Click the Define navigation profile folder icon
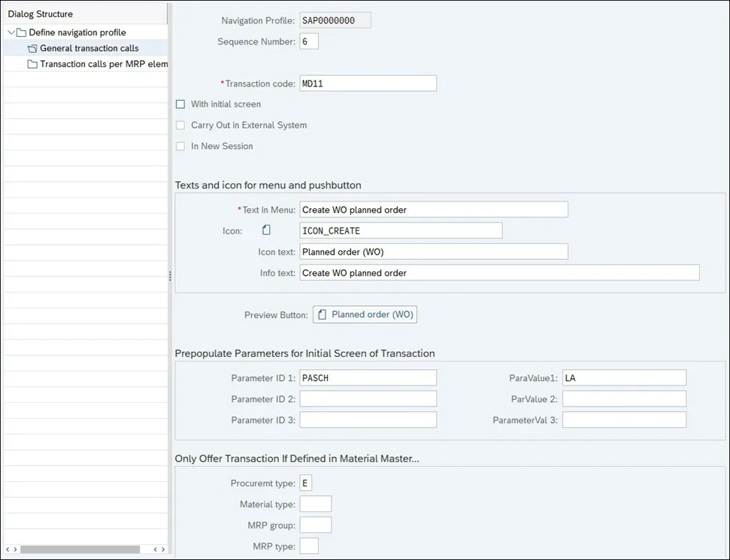Viewport: 730px width, 560px height. (22, 33)
